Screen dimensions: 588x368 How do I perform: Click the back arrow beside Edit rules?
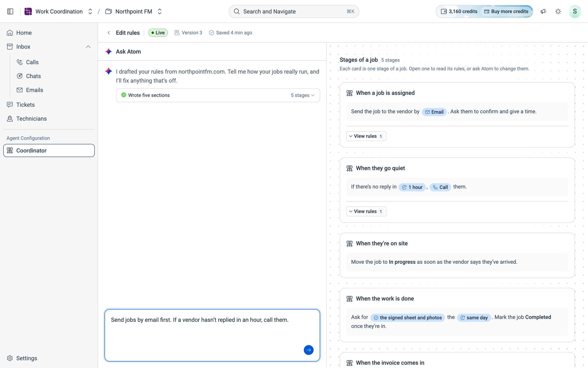pos(109,33)
